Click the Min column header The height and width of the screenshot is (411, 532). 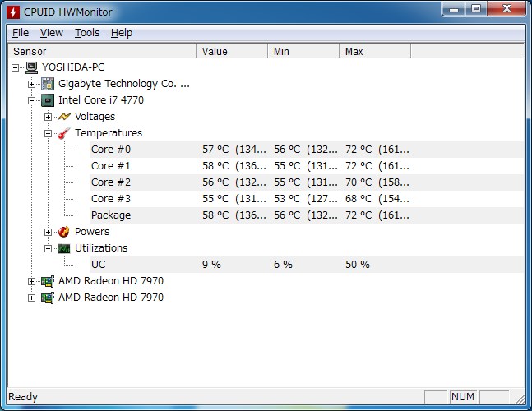pyautogui.click(x=303, y=51)
